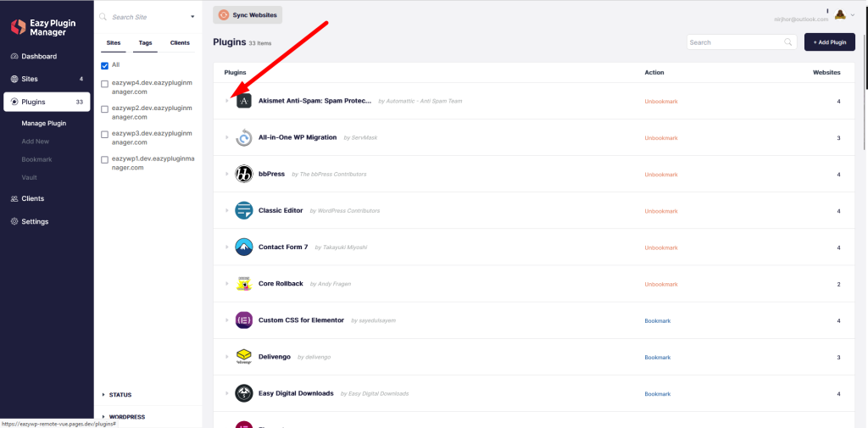Click the Sites globe icon
The image size is (868, 428).
tap(15, 79)
